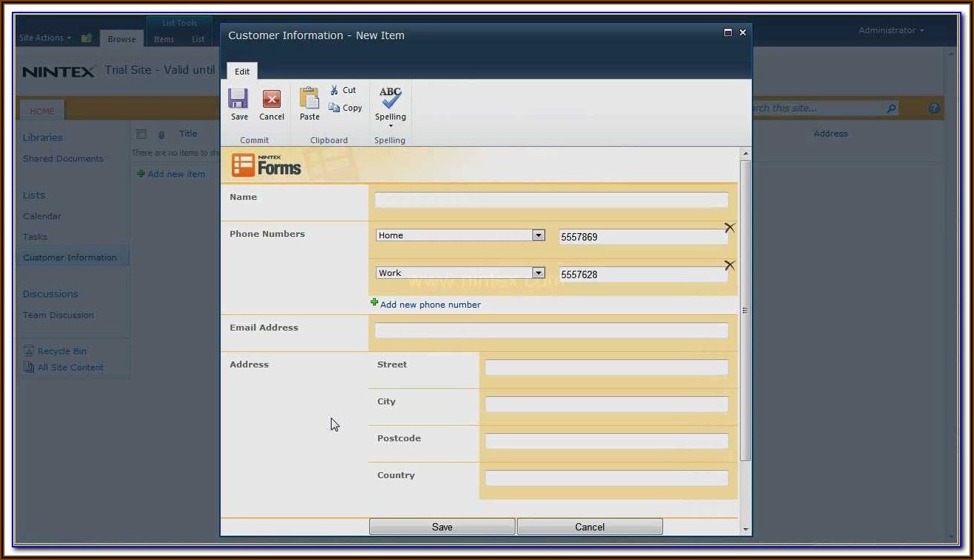
Task: Click the green plus add phone icon
Action: click(374, 303)
